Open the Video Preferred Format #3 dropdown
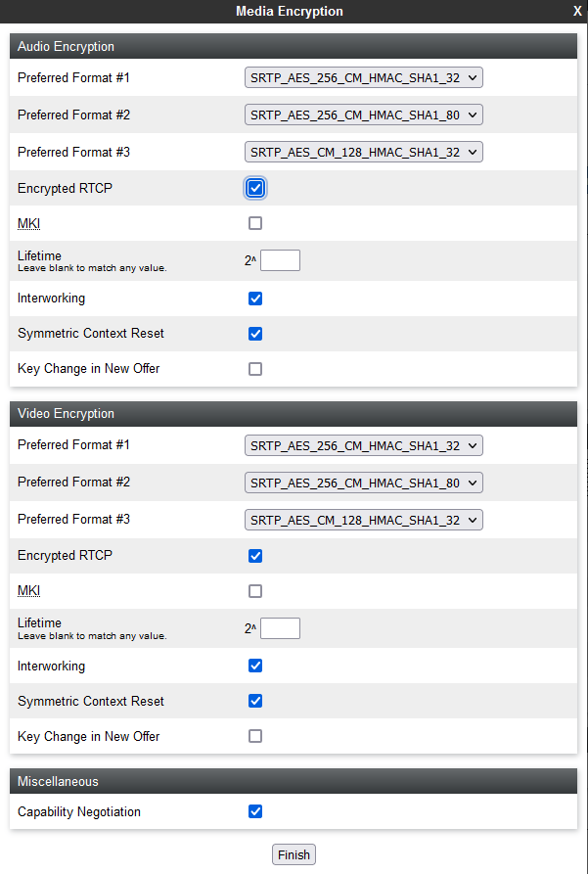The image size is (588, 874). (x=363, y=520)
